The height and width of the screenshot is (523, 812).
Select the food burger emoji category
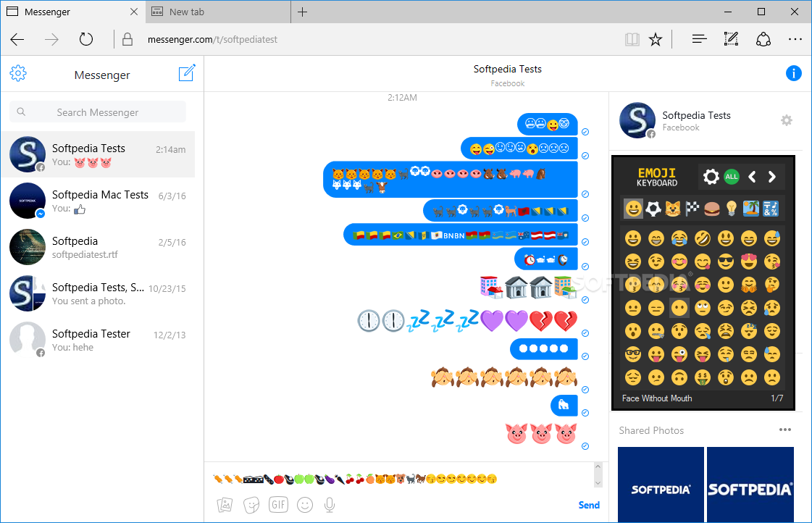point(712,209)
